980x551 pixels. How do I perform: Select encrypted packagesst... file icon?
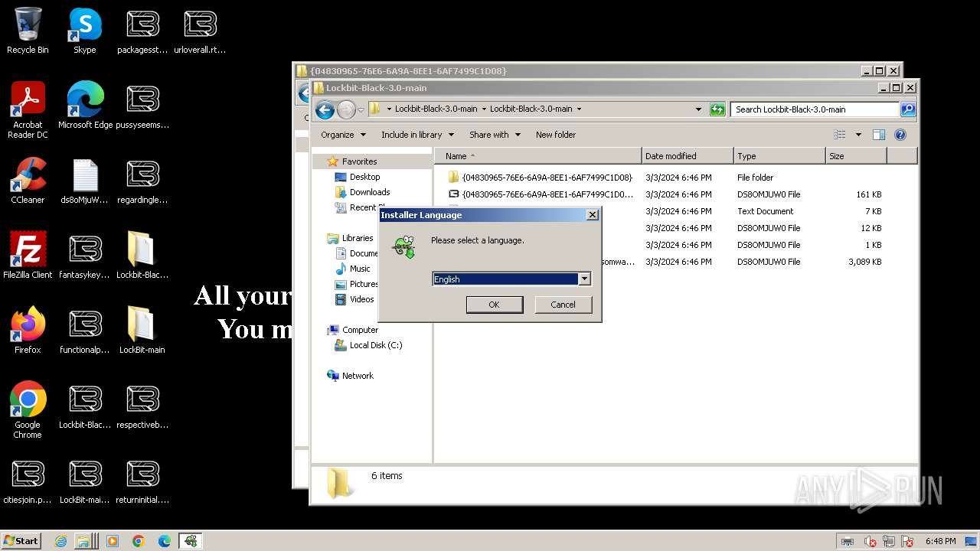tap(142, 31)
